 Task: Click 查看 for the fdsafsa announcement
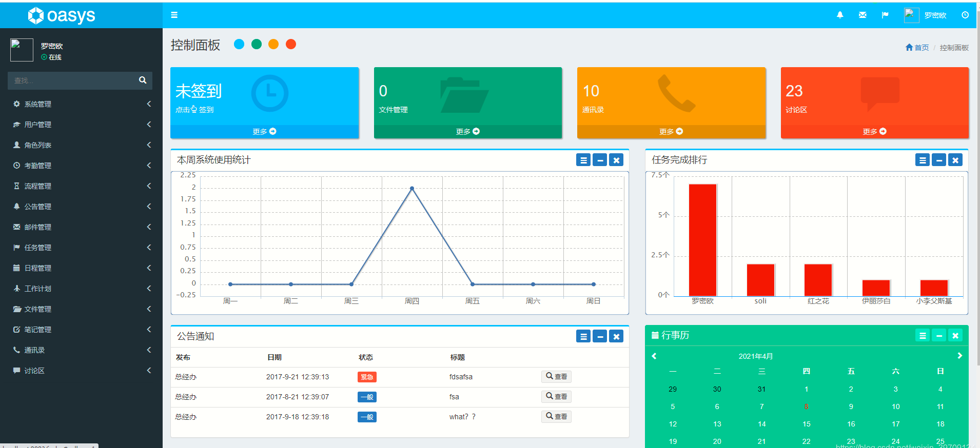tap(556, 376)
